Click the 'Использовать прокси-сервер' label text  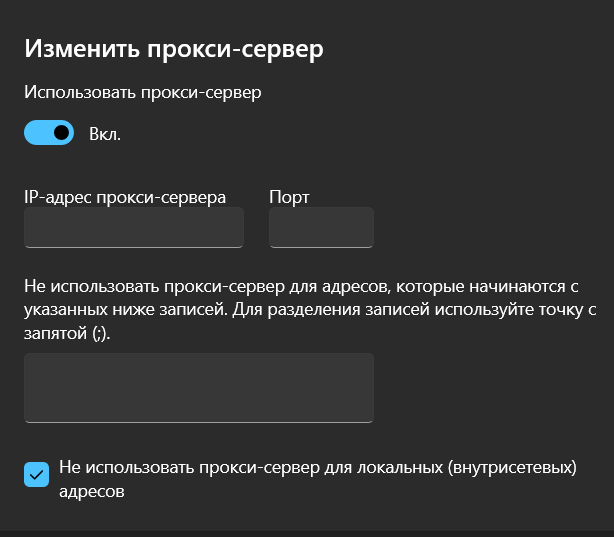pos(142,93)
